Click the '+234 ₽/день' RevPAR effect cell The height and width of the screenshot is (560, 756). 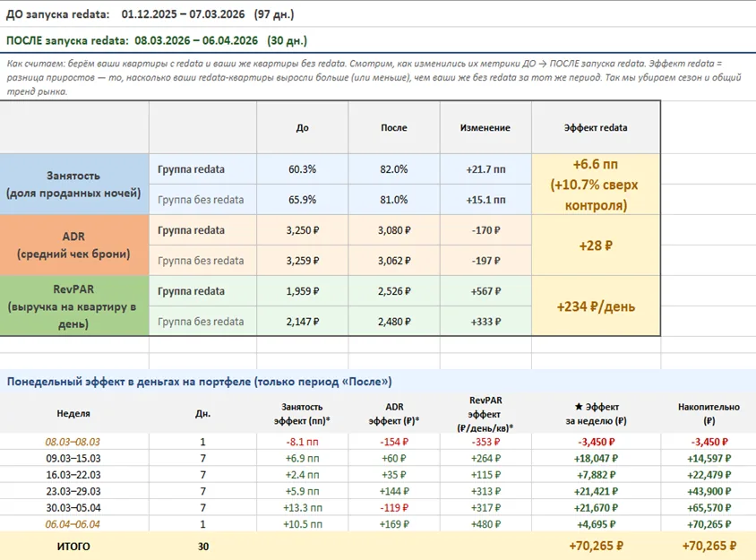tap(596, 306)
